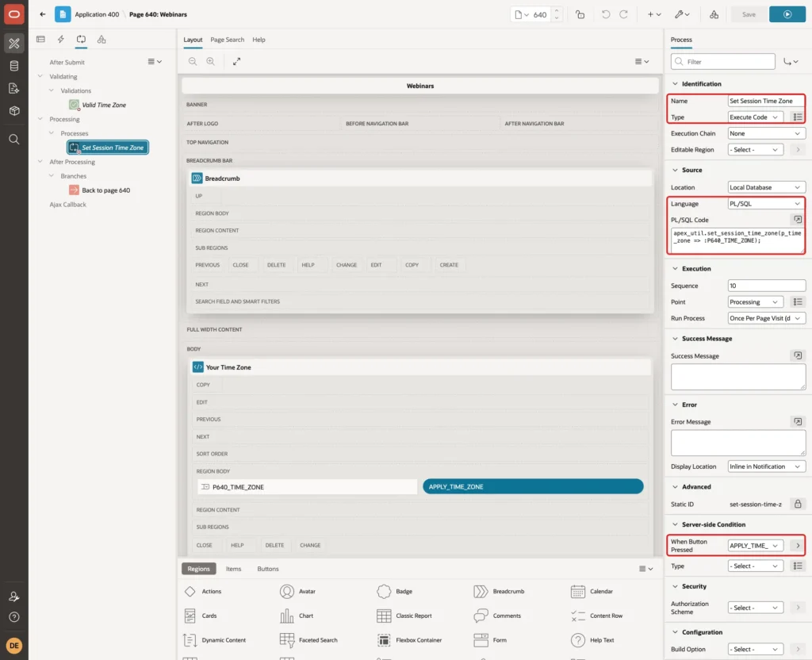
Task: Open SQL Workshop database icon in the left rail
Action: pos(14,66)
